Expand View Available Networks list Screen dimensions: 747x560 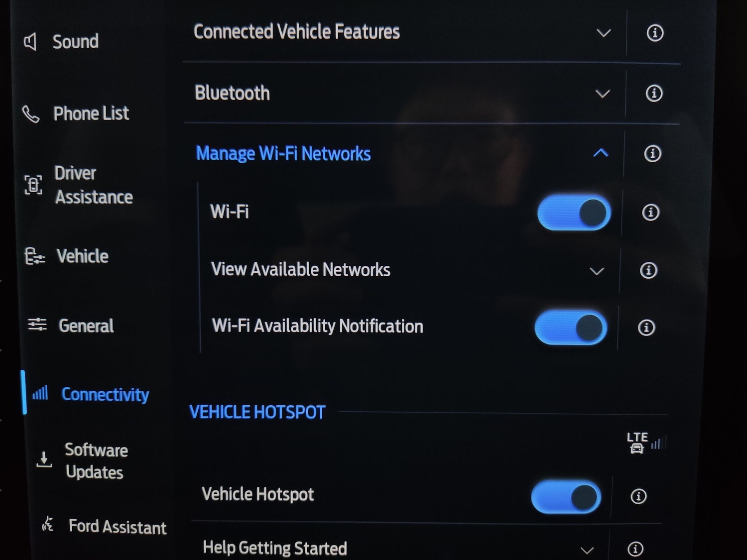(597, 271)
